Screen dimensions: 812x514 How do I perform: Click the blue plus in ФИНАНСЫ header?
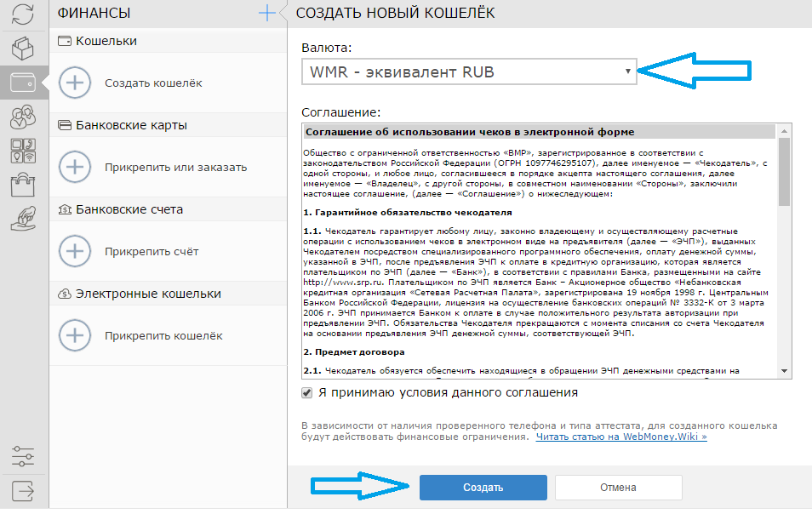coord(267,13)
